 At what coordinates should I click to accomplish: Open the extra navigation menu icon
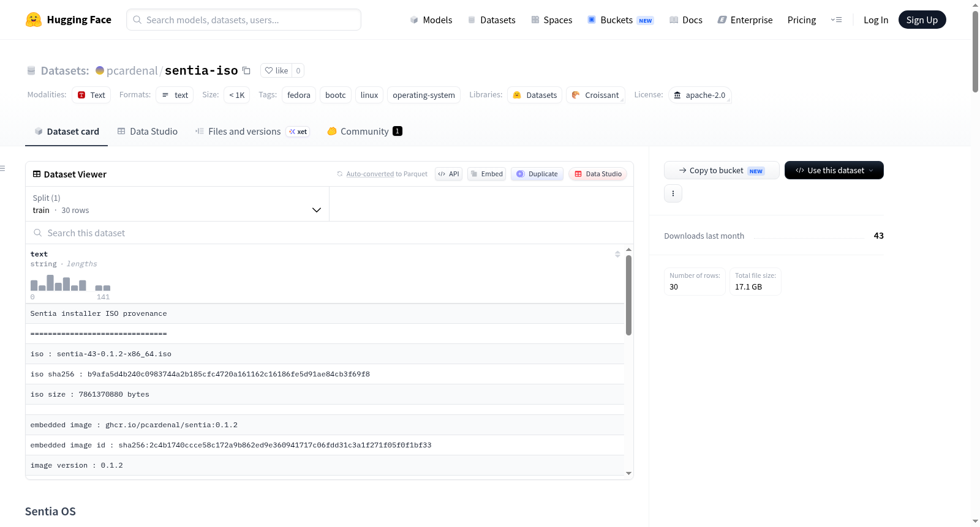point(836,20)
